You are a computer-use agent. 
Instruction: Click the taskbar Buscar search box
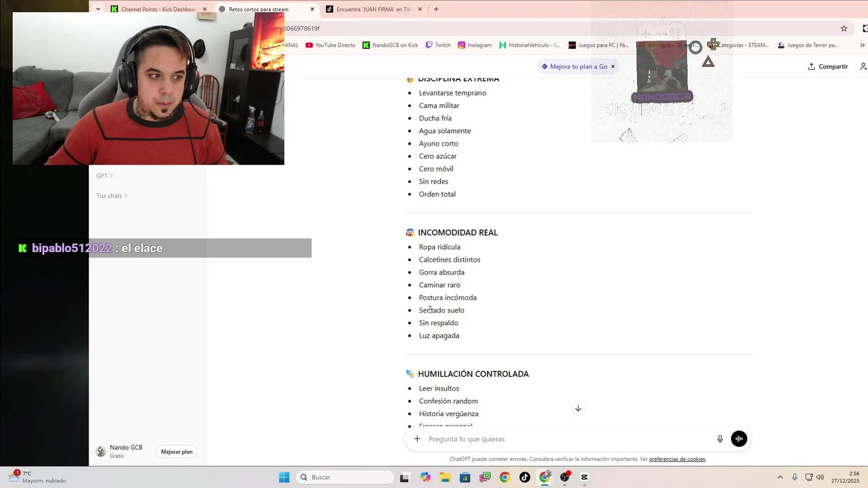pos(343,477)
